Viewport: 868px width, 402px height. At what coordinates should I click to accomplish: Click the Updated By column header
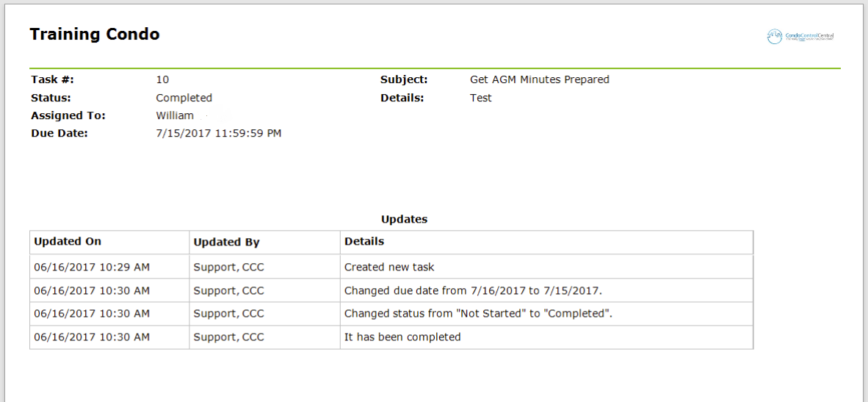pyautogui.click(x=226, y=242)
